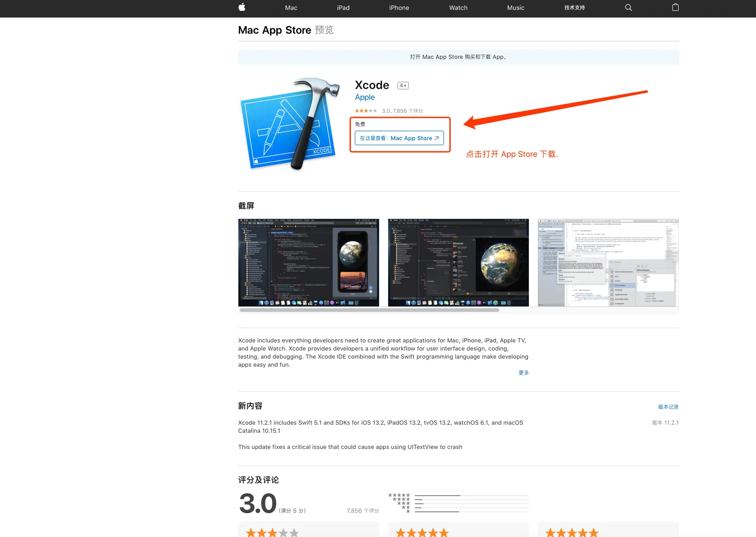Click the Mac App Store view button
This screenshot has width=756, height=537.
pos(399,138)
